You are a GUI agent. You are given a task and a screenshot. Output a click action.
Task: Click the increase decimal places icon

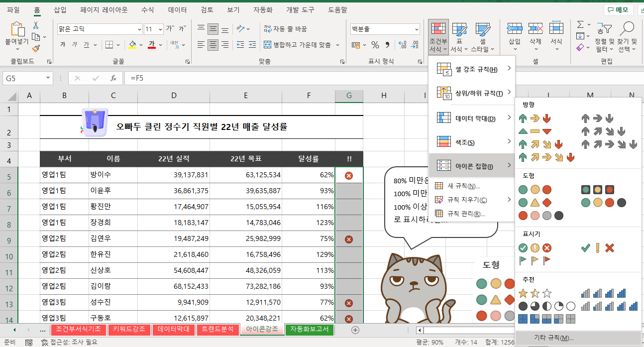coord(402,45)
